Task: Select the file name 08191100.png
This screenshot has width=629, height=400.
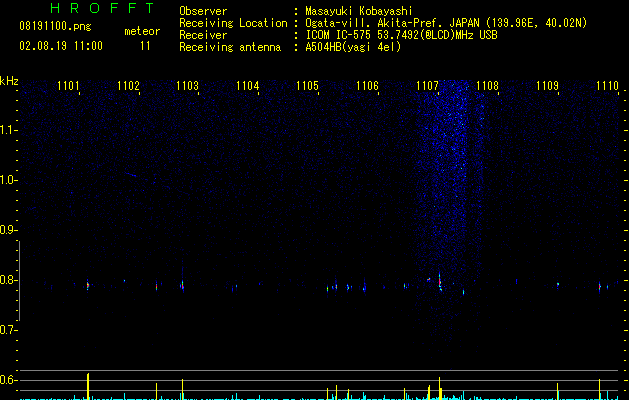Action: [x=55, y=26]
